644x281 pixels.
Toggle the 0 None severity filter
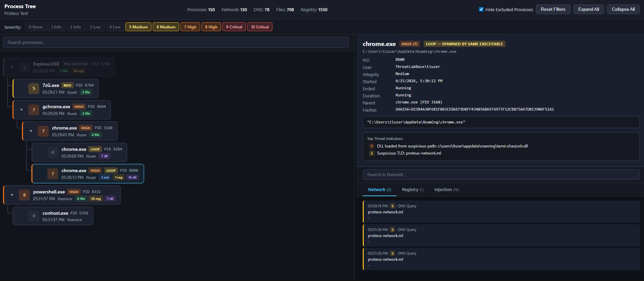(x=36, y=27)
